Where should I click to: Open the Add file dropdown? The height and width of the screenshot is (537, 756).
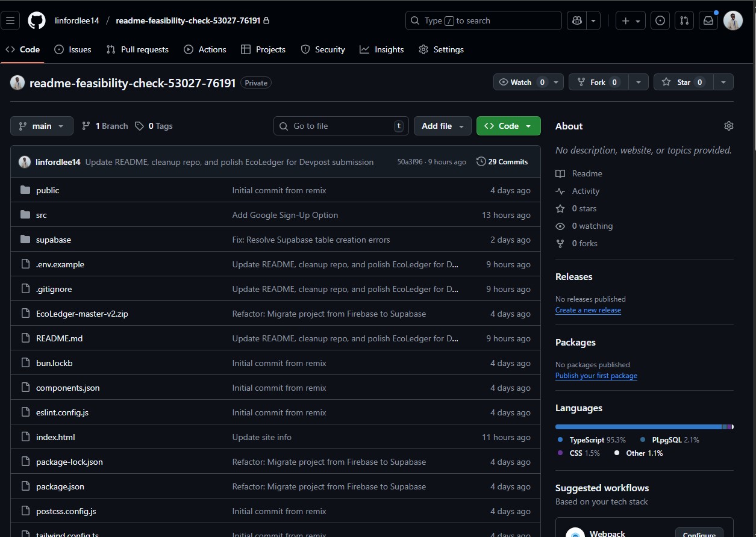[443, 126]
